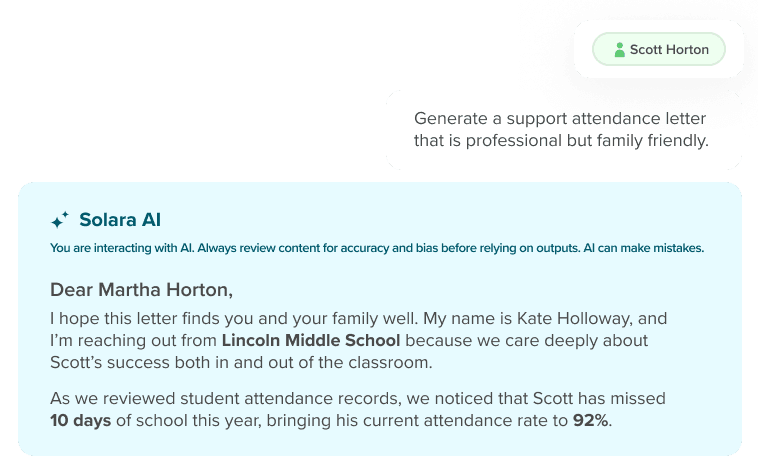The width and height of the screenshot is (758, 474).
Task: Click the bold "92%" attendance figure
Action: pos(591,420)
